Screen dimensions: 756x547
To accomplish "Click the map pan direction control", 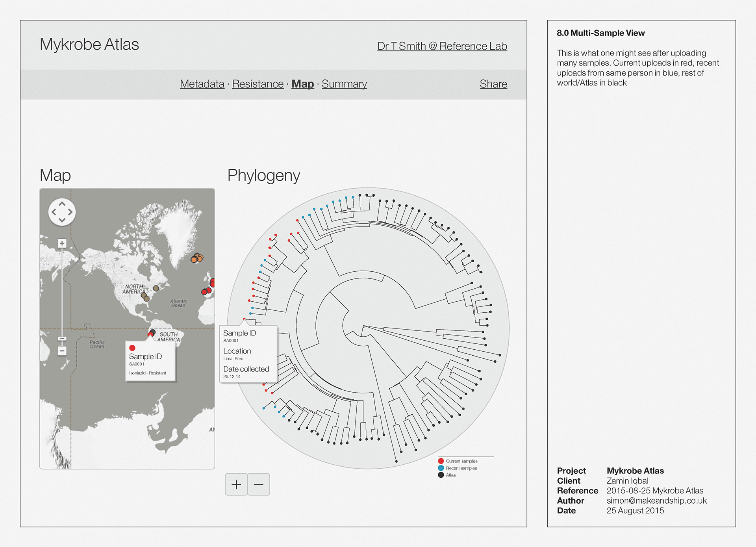I will [x=62, y=212].
